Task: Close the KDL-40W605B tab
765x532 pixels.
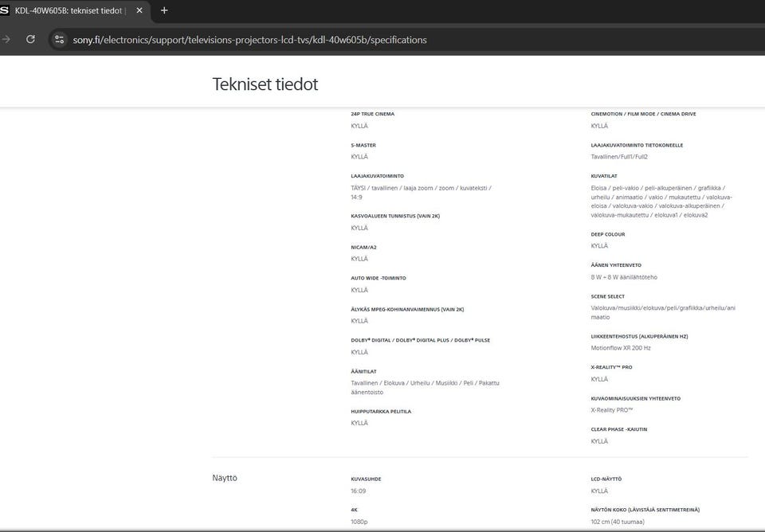Action: coord(139,10)
